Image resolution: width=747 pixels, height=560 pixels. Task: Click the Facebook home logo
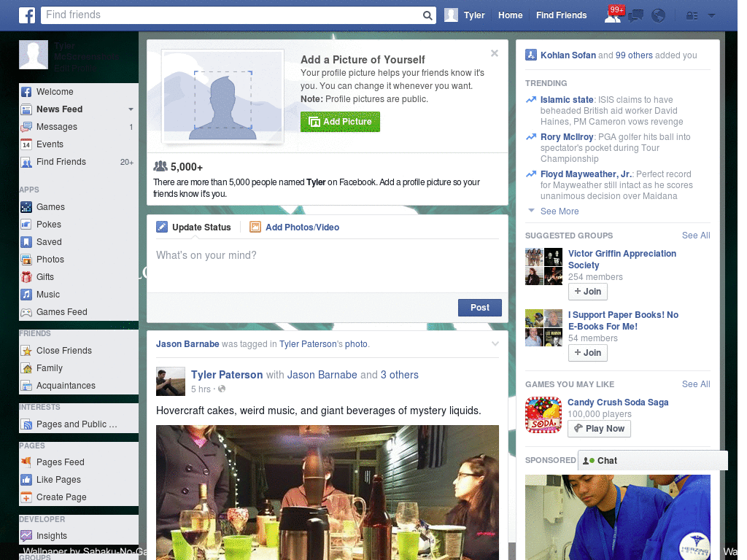click(x=26, y=15)
